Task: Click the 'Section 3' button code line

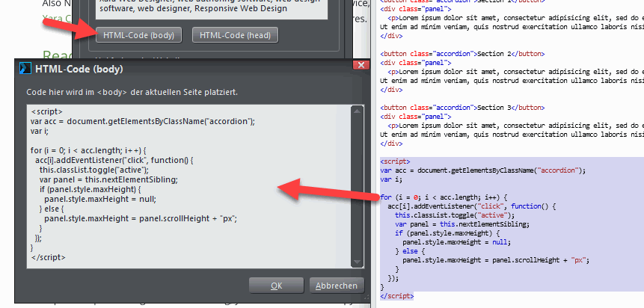Action: (x=462, y=108)
